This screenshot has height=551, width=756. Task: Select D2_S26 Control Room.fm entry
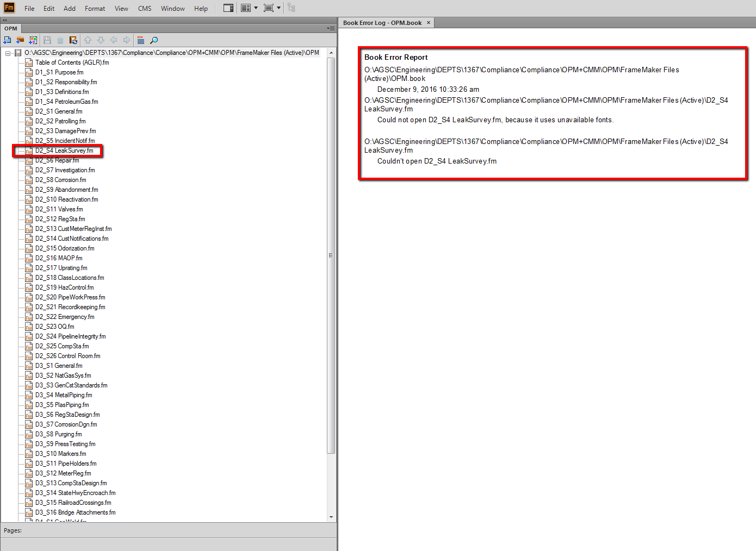pyautogui.click(x=68, y=356)
